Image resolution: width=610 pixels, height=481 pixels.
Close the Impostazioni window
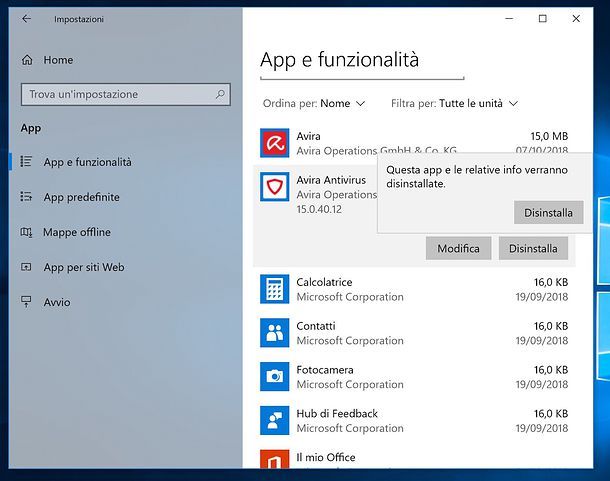tap(576, 18)
